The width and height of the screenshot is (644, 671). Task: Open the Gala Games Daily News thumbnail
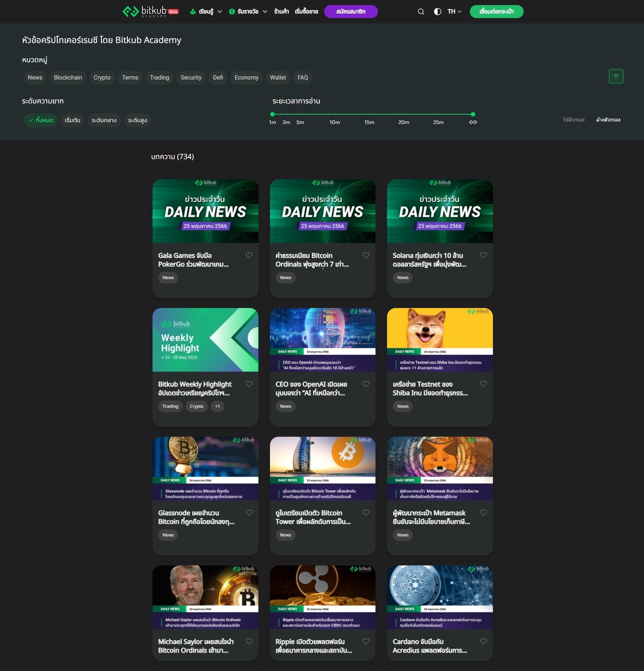(205, 211)
